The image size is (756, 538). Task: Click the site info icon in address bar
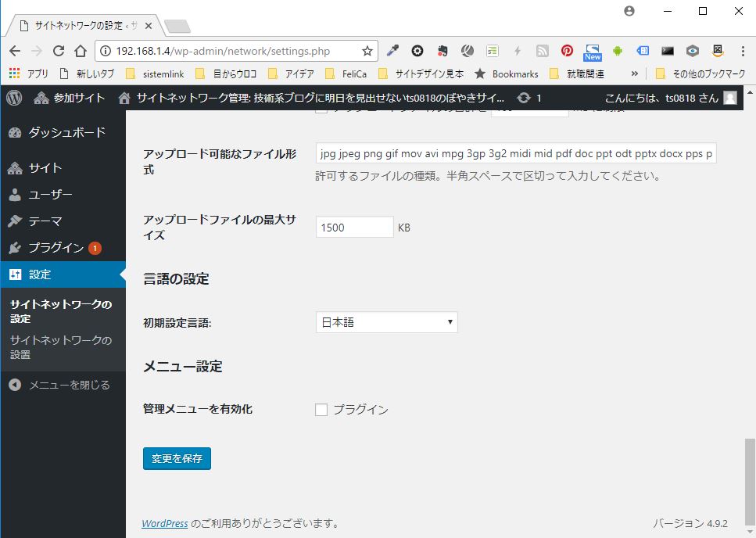106,51
